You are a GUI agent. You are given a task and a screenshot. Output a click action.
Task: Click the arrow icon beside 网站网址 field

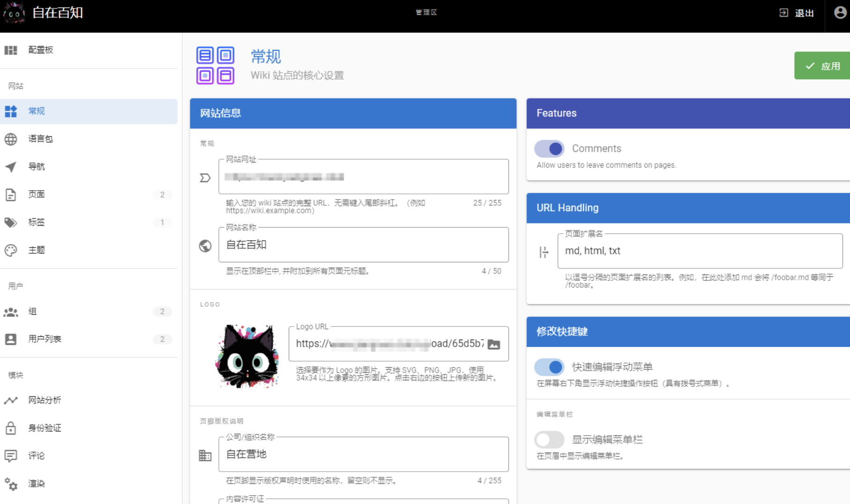(205, 178)
